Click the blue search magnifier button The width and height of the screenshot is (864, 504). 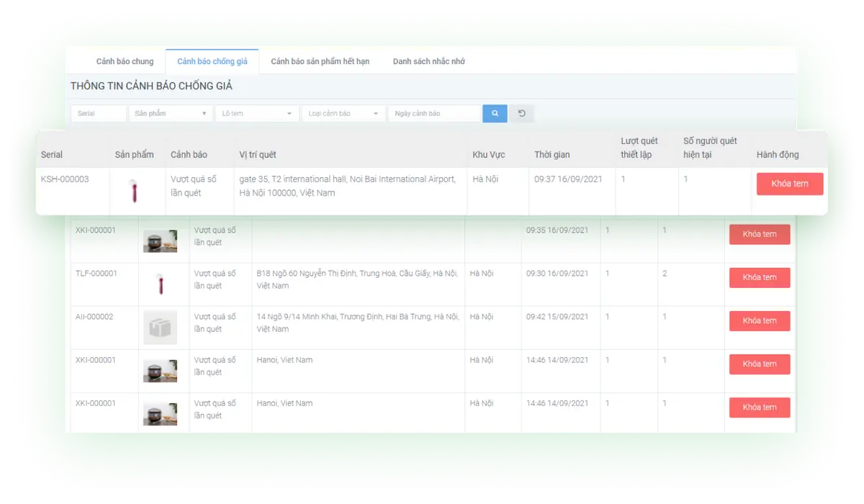[495, 114]
